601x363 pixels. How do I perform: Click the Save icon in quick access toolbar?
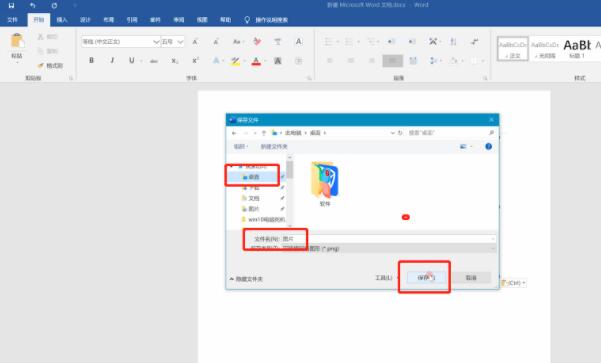11,5
